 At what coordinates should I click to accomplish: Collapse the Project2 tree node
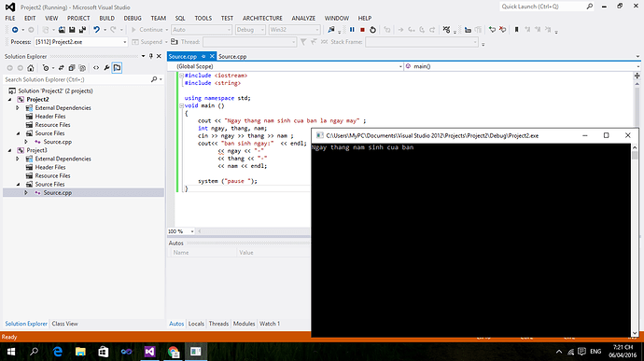[10, 100]
